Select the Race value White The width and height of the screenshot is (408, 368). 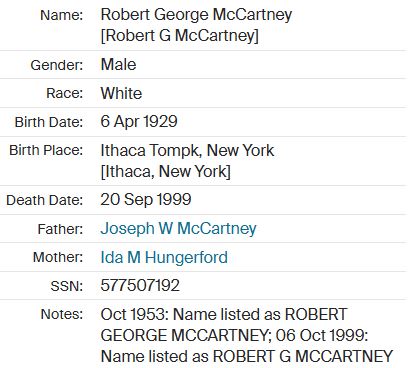pyautogui.click(x=121, y=93)
